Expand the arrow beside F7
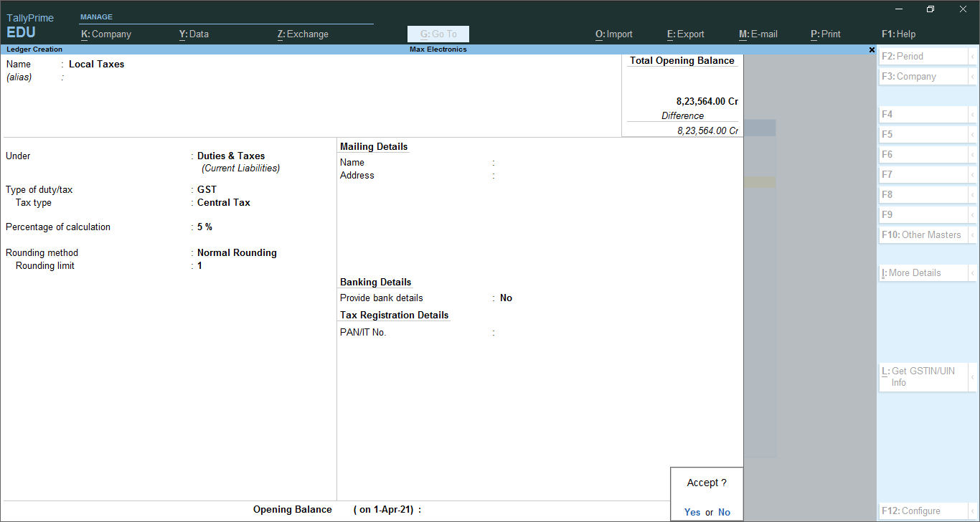This screenshot has width=980, height=522. [973, 174]
